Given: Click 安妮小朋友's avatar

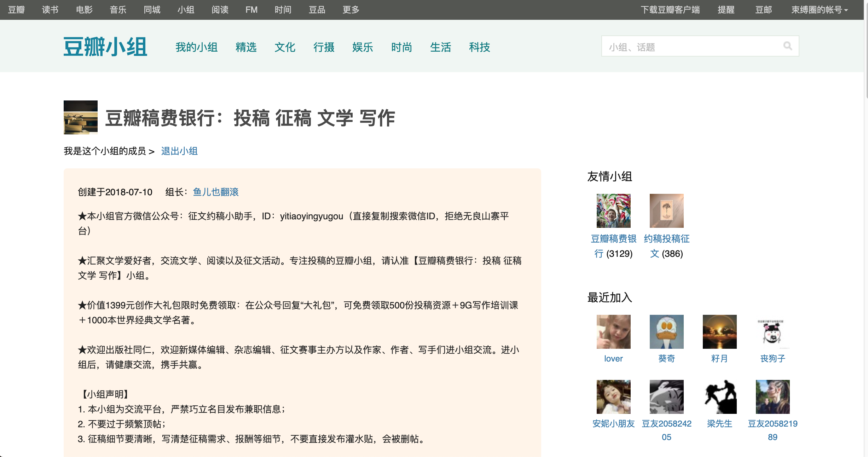Looking at the screenshot, I should pyautogui.click(x=613, y=397).
